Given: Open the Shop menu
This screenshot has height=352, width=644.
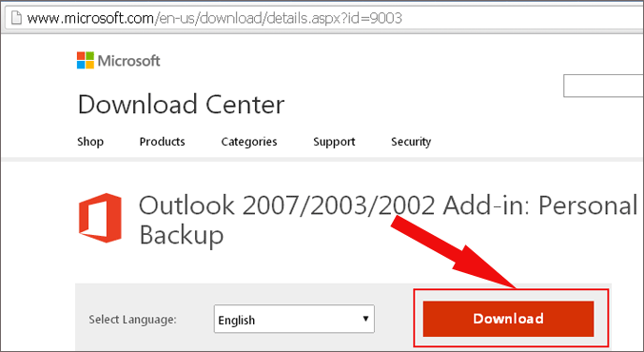Looking at the screenshot, I should pos(90,142).
